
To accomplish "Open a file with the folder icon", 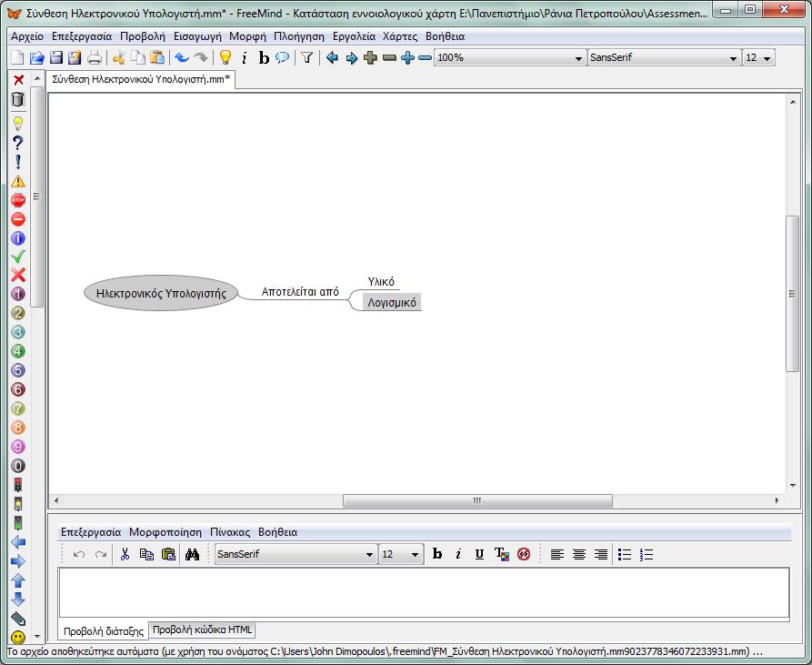I will coord(36,57).
